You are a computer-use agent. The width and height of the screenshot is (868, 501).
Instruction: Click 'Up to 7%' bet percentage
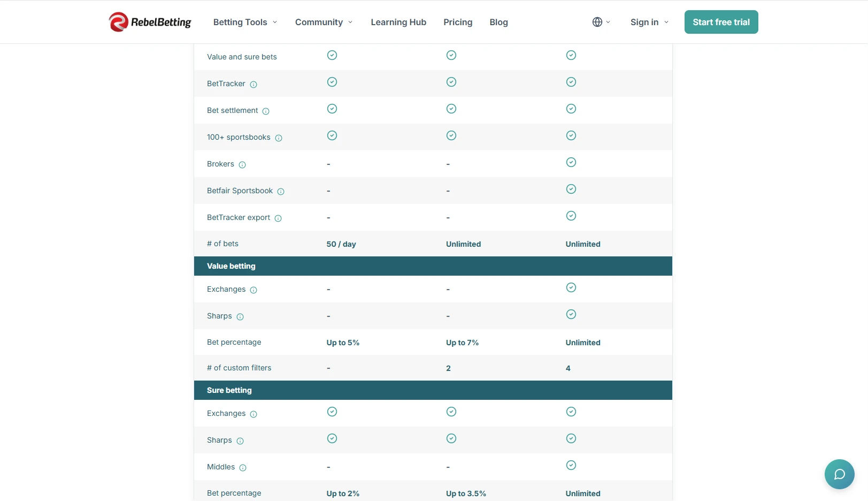pyautogui.click(x=462, y=343)
